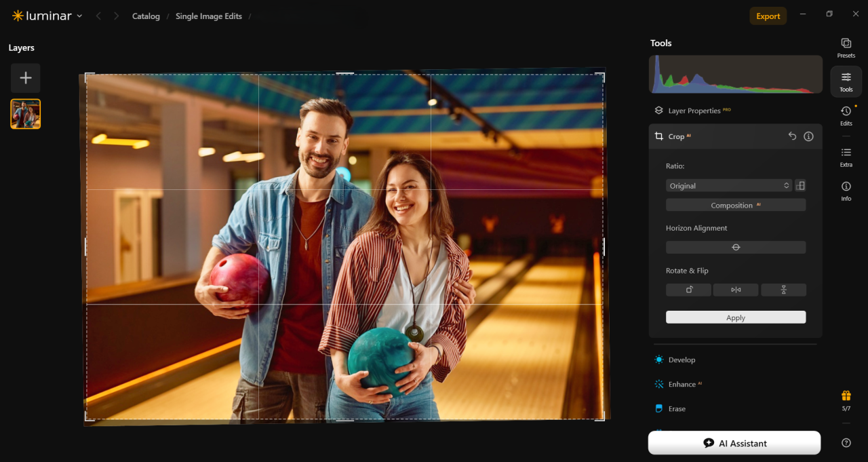Open the Info tab

(846, 191)
